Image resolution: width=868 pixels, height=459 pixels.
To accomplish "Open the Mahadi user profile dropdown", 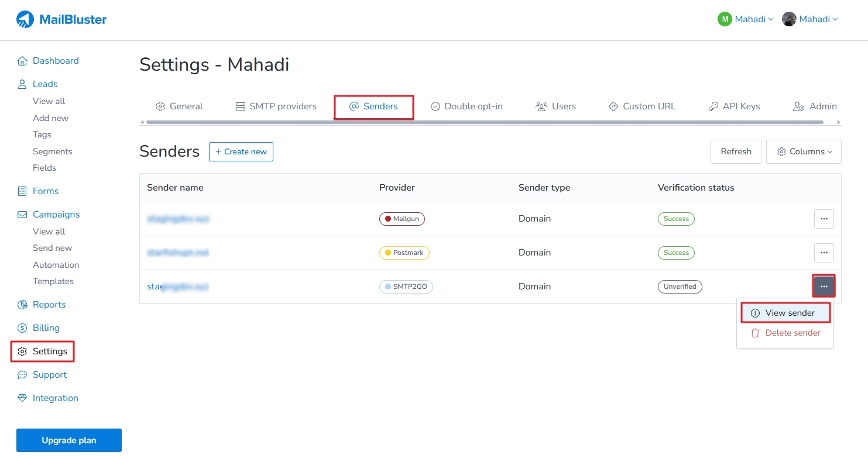I will 811,19.
